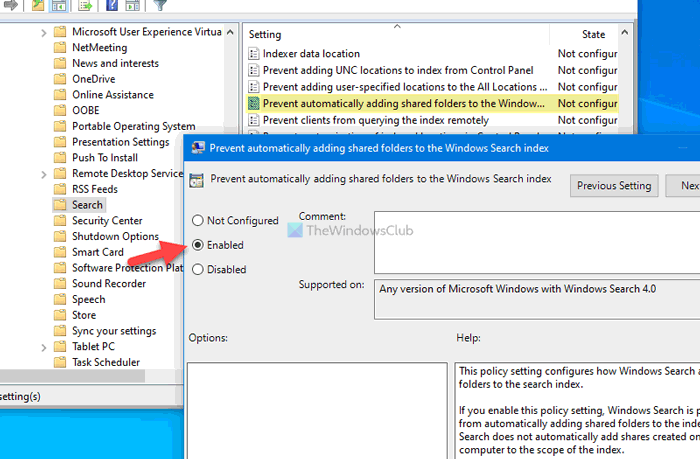Select Sound Recorder tree item
700x459 pixels.
click(109, 284)
